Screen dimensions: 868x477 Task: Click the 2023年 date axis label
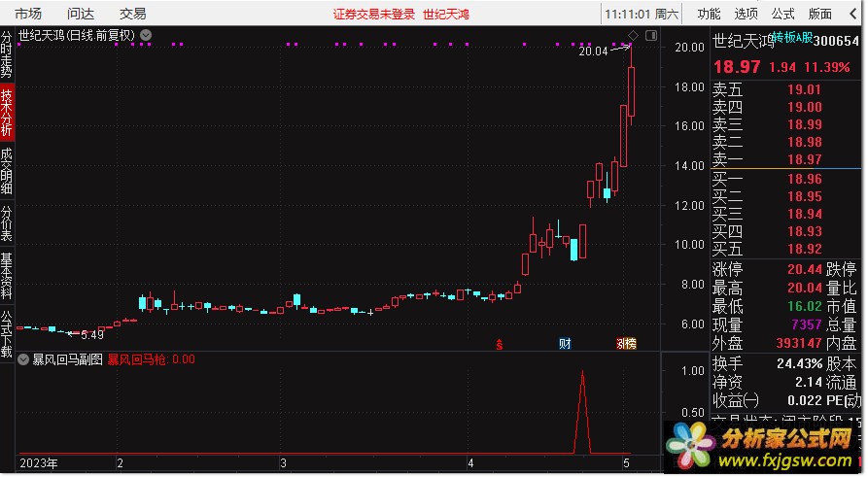click(x=38, y=463)
